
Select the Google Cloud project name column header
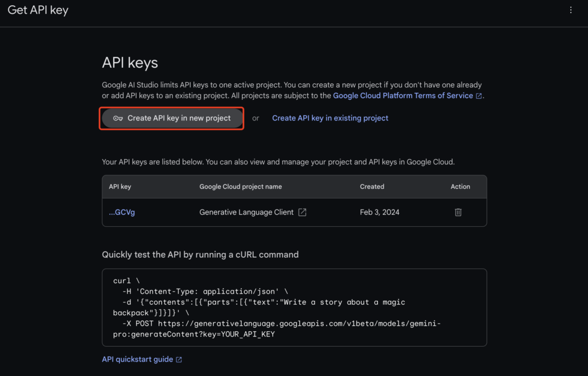tap(241, 187)
